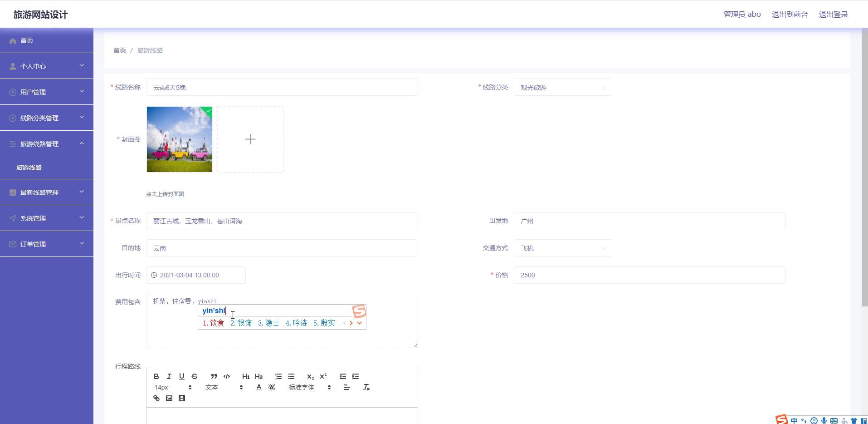Click 管理员 abo in the header

click(742, 15)
